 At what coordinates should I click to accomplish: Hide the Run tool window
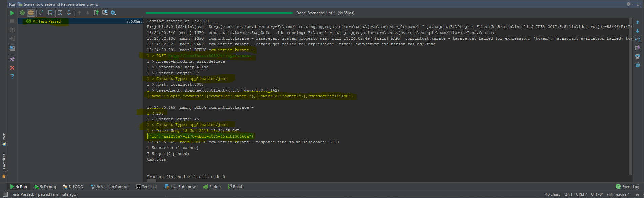(638, 4)
